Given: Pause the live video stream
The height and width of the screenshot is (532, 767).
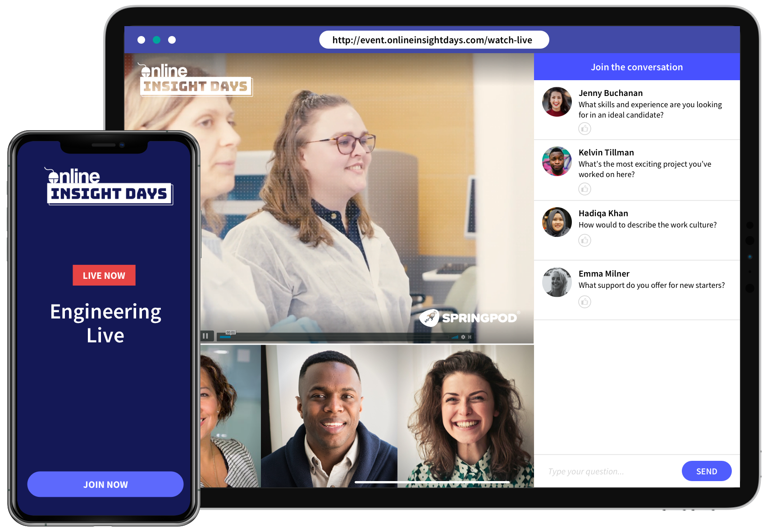Looking at the screenshot, I should pyautogui.click(x=206, y=336).
